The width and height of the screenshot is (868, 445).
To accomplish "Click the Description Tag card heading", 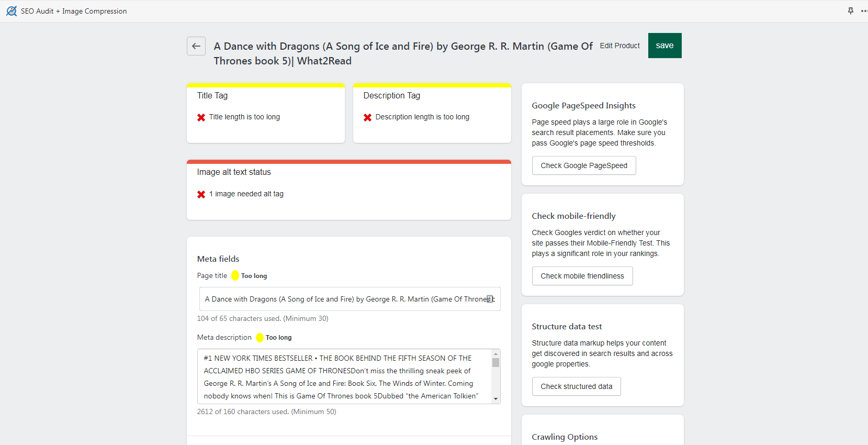I will [x=392, y=95].
